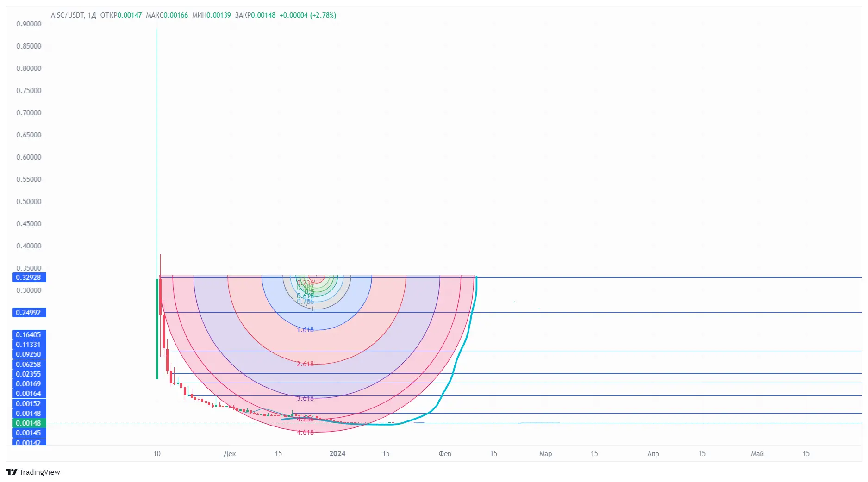This screenshot has width=868, height=482.
Task: Click the 0.50000 price axis tick
Action: pos(29,202)
